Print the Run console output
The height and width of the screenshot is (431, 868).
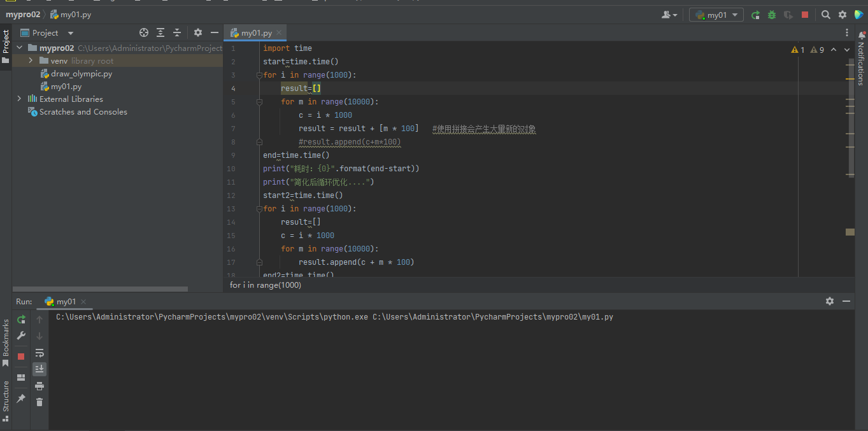(39, 386)
